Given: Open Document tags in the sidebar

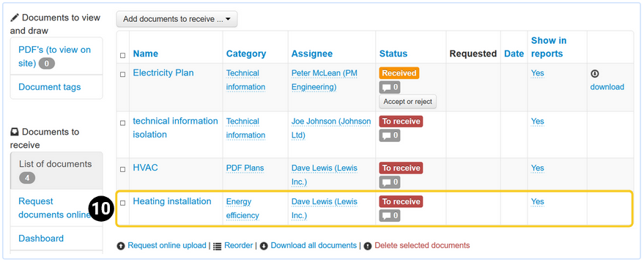Looking at the screenshot, I should [56, 87].
